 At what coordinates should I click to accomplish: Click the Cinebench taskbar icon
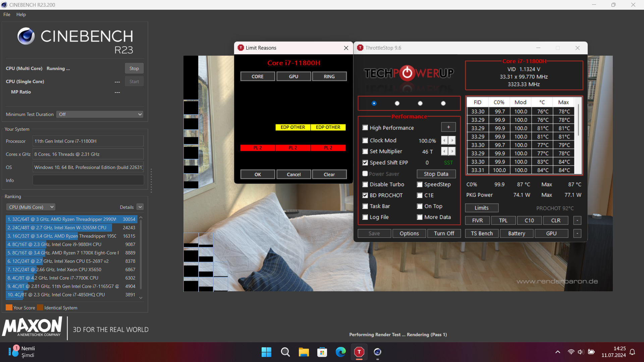pyautogui.click(x=377, y=352)
